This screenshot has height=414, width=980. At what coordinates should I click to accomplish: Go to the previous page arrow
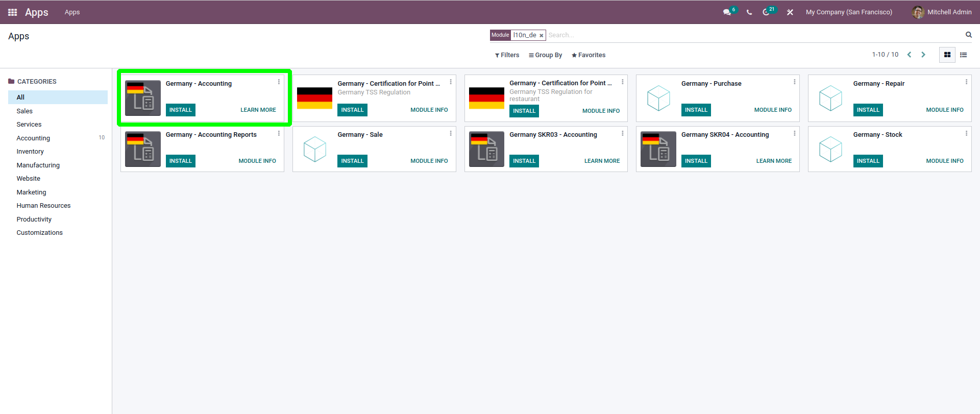click(x=909, y=55)
